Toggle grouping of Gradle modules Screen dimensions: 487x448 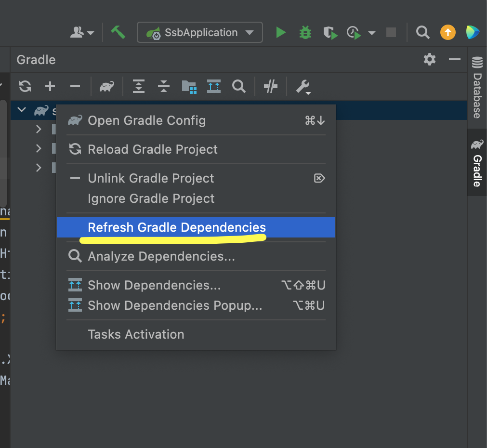pyautogui.click(x=189, y=86)
